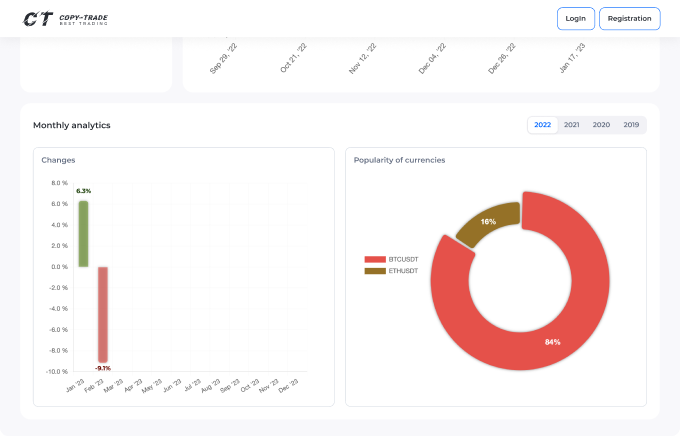Screen dimensions: 680x437
Task: Click the green January 6.3% bar
Action: (84, 234)
